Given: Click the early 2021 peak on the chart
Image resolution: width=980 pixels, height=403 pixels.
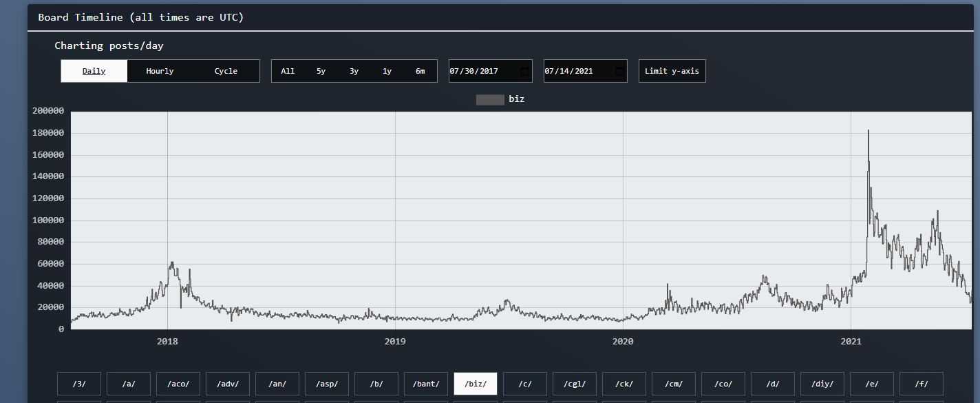Looking at the screenshot, I should click(869, 131).
